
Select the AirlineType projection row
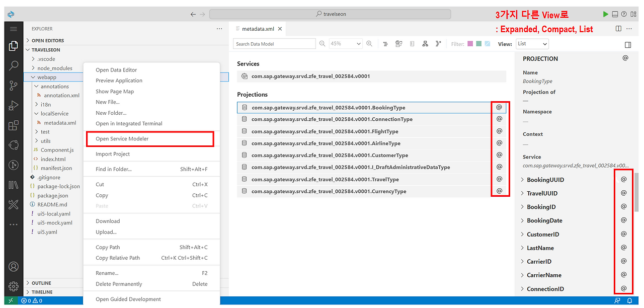(x=371, y=143)
